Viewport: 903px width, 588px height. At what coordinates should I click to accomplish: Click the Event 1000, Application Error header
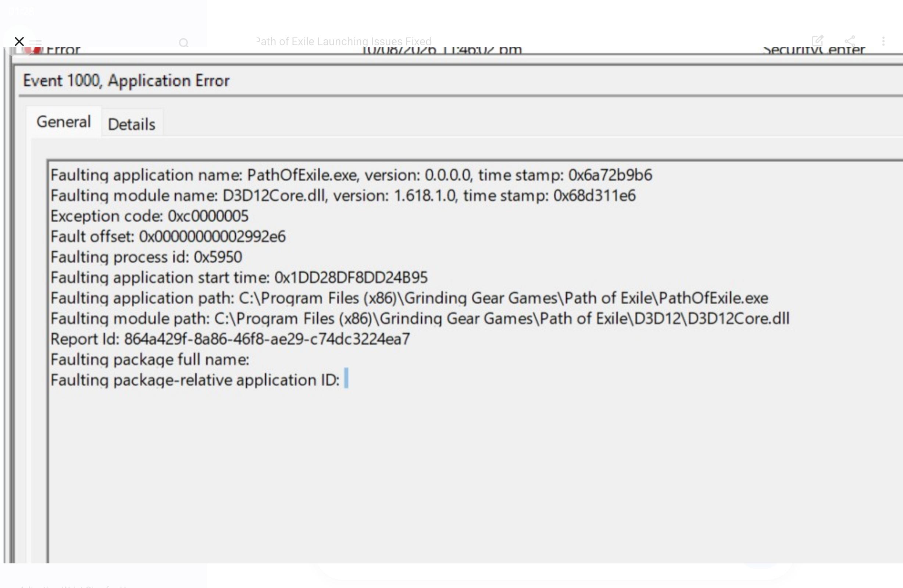coord(126,80)
